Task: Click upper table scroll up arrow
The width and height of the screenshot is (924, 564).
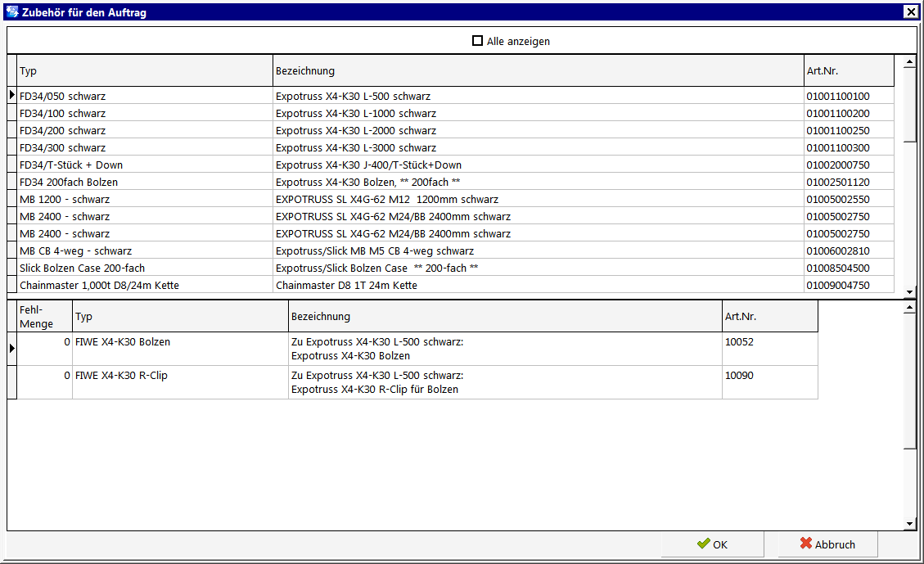Action: tap(910, 61)
